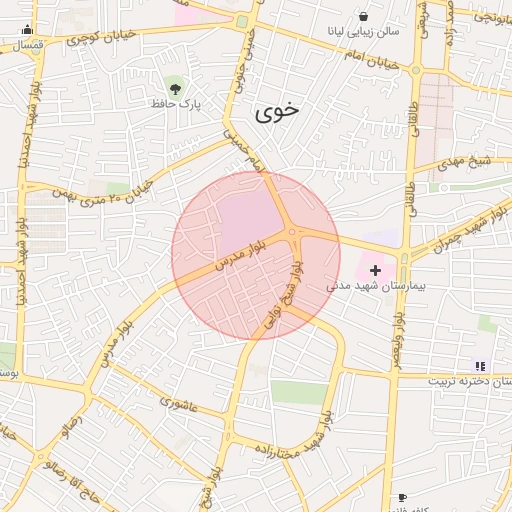
Task: Select the خیابان ۲۰ متری بهمن street label
Action: pyautogui.click(x=103, y=195)
